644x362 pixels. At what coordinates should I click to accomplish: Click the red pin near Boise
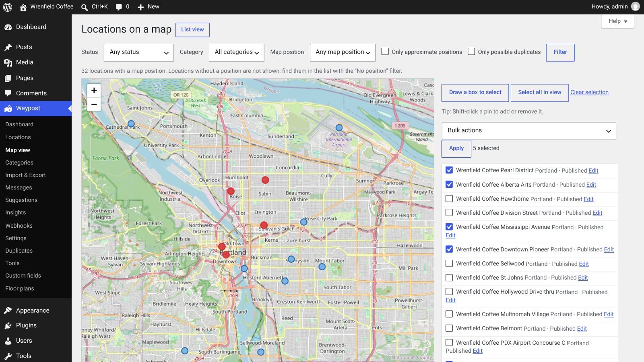tap(231, 191)
